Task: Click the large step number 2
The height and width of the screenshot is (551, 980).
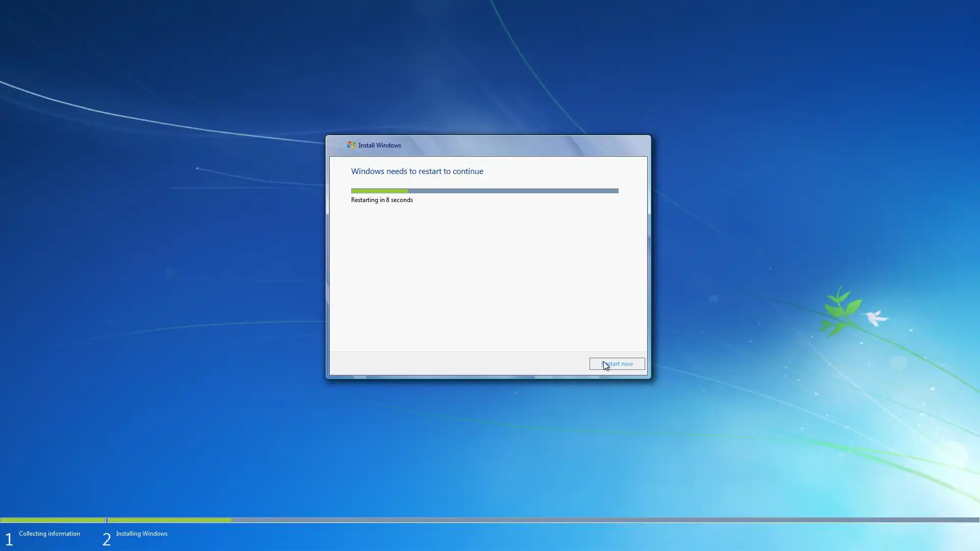Action: click(106, 539)
